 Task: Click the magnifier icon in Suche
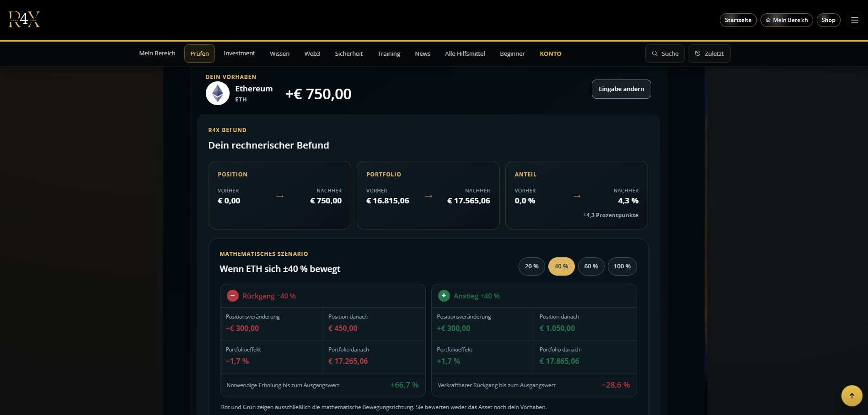(655, 53)
